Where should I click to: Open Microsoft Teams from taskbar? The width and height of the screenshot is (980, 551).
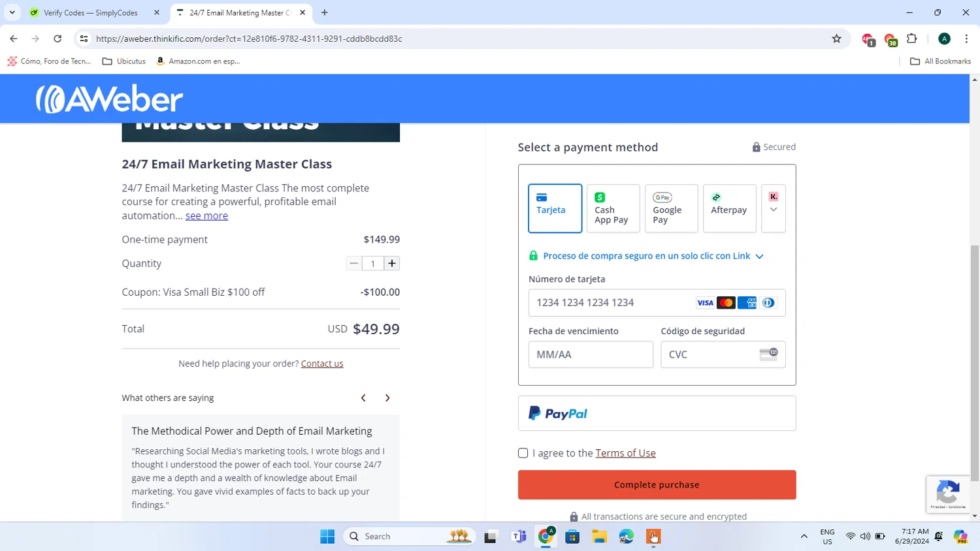pos(519,537)
